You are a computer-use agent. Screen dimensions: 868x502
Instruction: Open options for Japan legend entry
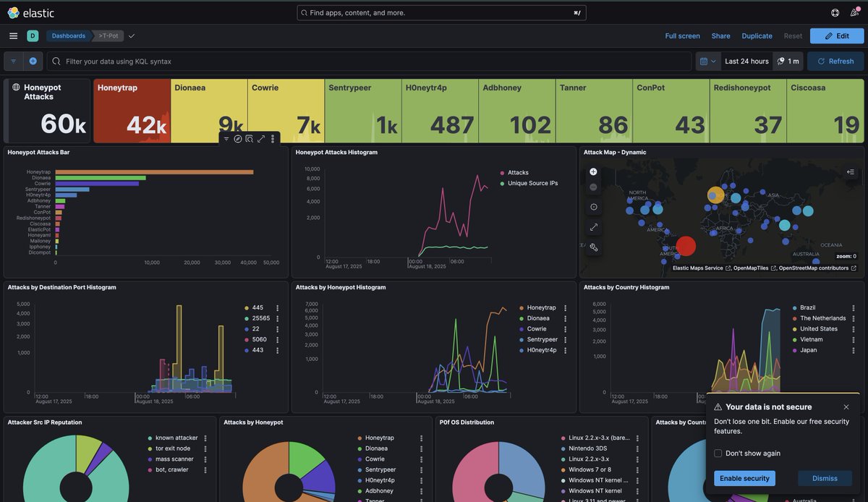[854, 350]
